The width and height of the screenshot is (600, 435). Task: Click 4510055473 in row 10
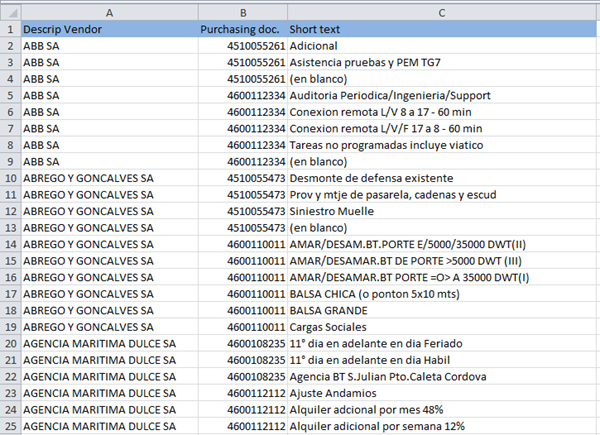[x=243, y=178]
